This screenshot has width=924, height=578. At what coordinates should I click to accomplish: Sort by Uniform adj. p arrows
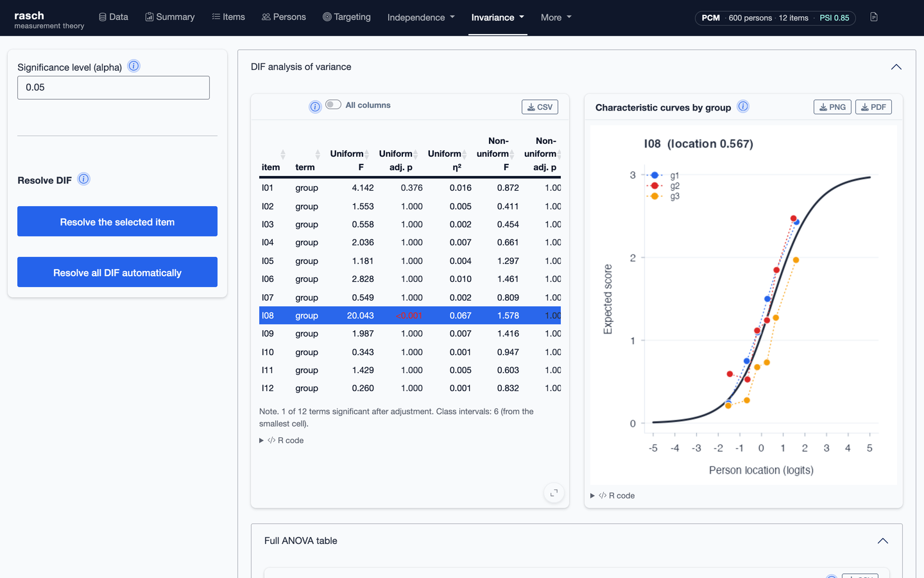point(416,154)
